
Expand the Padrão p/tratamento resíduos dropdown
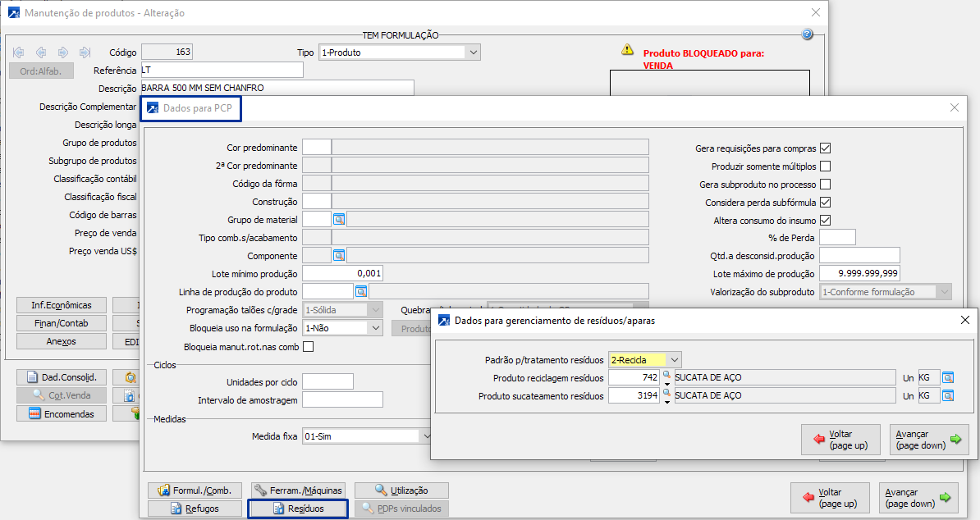pos(674,360)
